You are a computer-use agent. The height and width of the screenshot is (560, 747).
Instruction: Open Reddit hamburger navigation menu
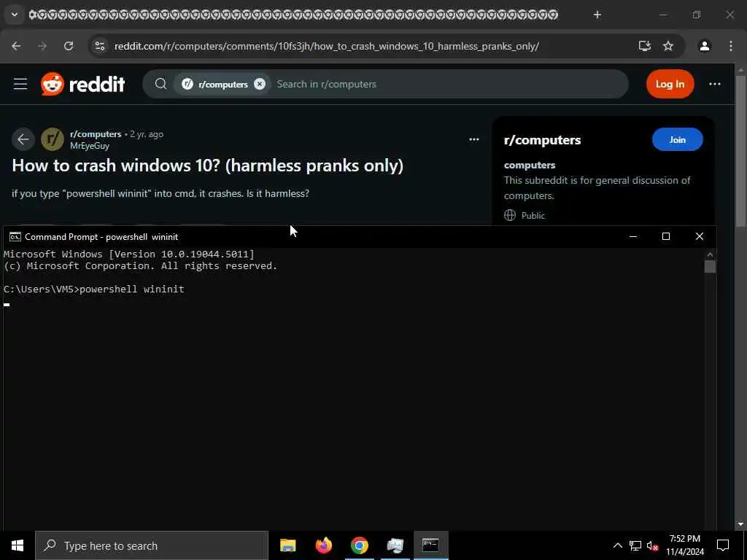(x=20, y=85)
